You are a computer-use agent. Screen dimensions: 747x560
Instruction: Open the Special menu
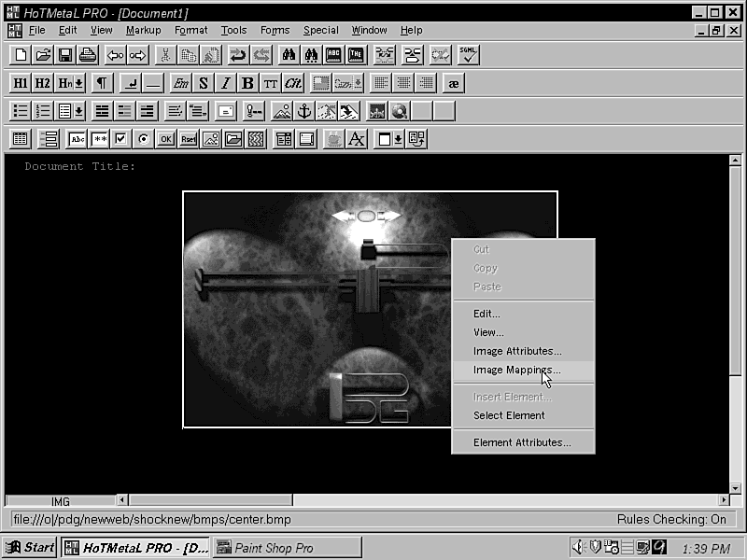point(321,31)
